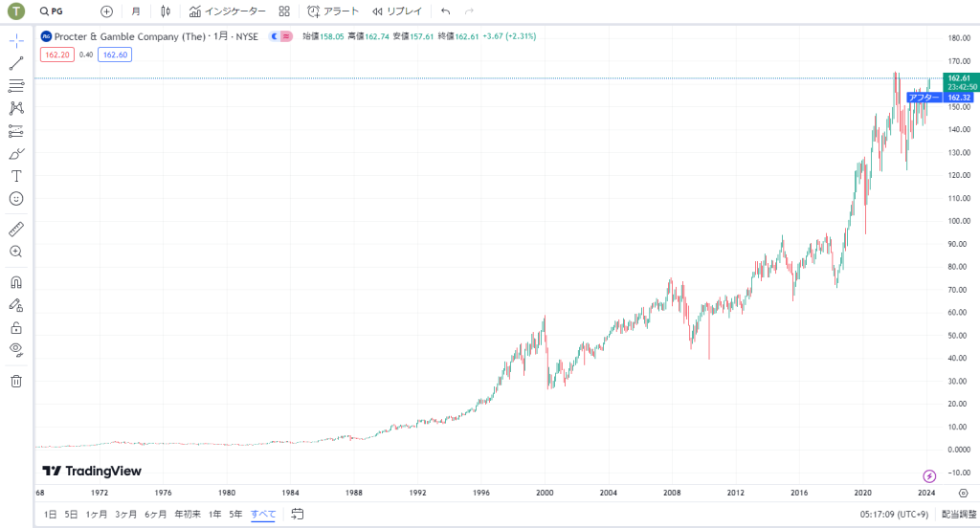The height and width of the screenshot is (528, 980).
Task: Select the 3ヶ月 time range
Action: pyautogui.click(x=125, y=515)
